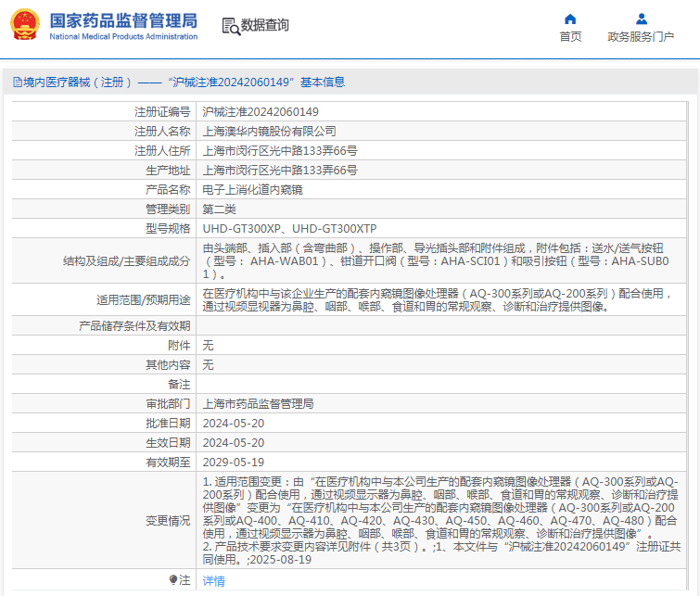
Task: Click model spec UHD-GT300XP、UHD-GT300XTP
Action: point(289,229)
